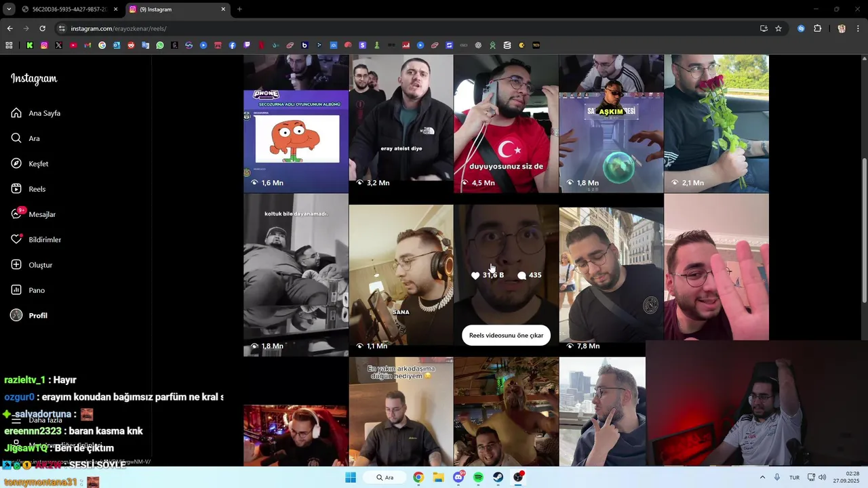The image size is (868, 488).
Task: Open the reel with 7,8 Mn views
Action: point(611,275)
